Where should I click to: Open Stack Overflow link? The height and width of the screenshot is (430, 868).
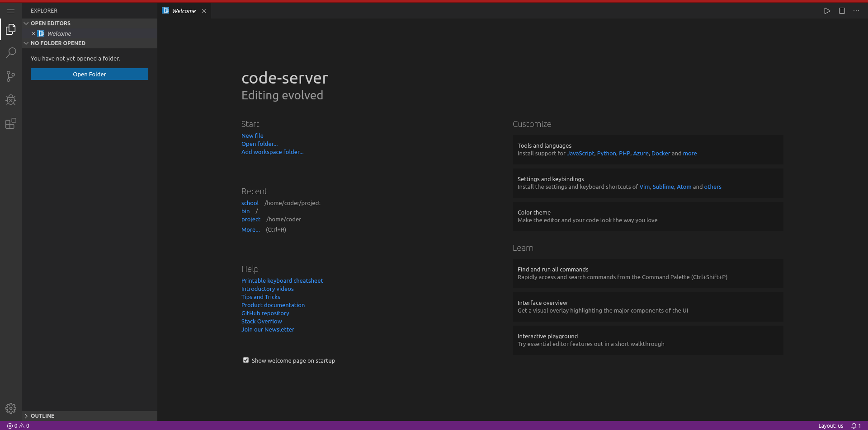click(262, 321)
